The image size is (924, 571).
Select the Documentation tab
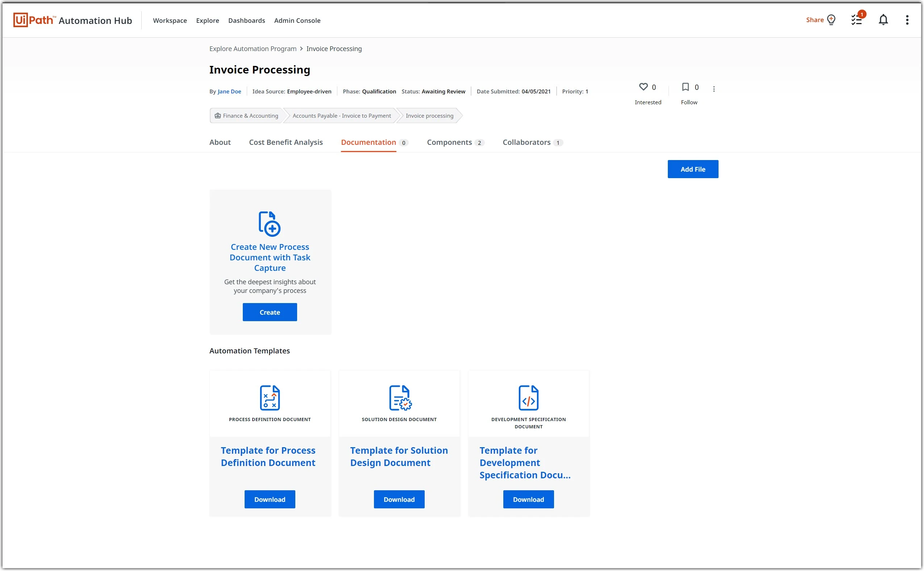click(x=369, y=142)
